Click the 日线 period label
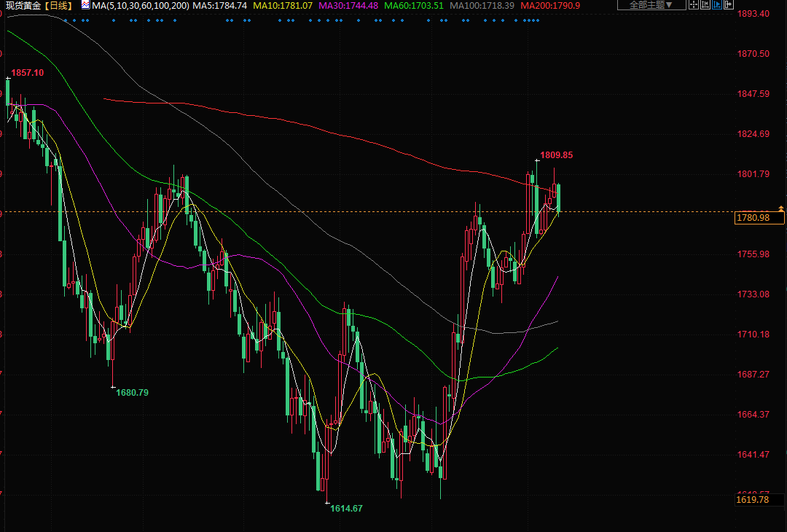The width and height of the screenshot is (787, 532). 59,6
